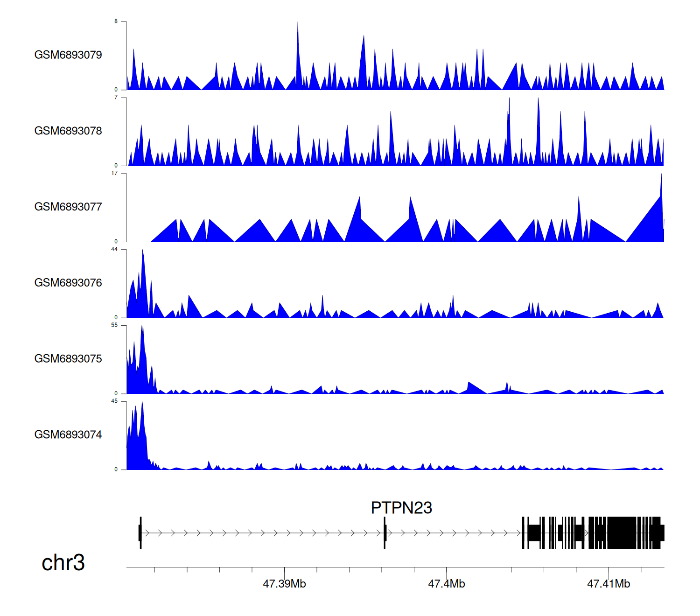Click the 47.41Mb coordinate label
The width and height of the screenshot is (700, 616).
point(609,584)
